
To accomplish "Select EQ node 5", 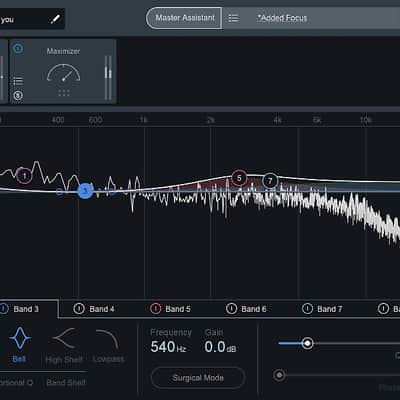I will 239,178.
